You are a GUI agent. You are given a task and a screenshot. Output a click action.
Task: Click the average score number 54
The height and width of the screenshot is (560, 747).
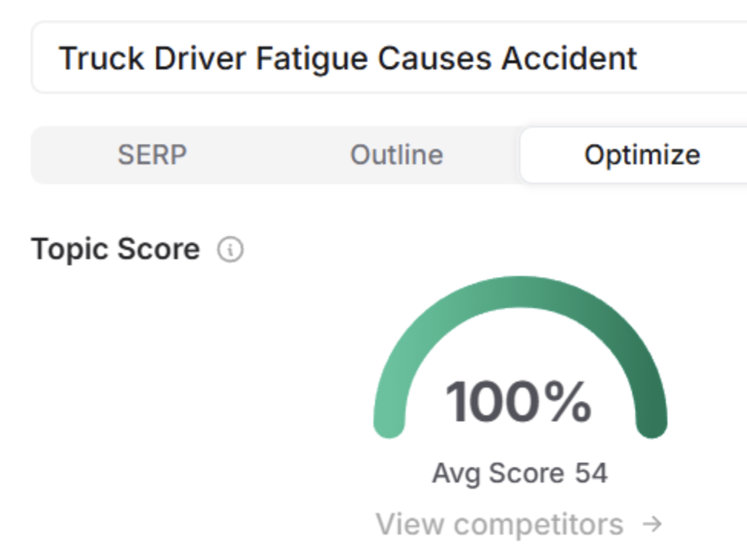coord(591,473)
